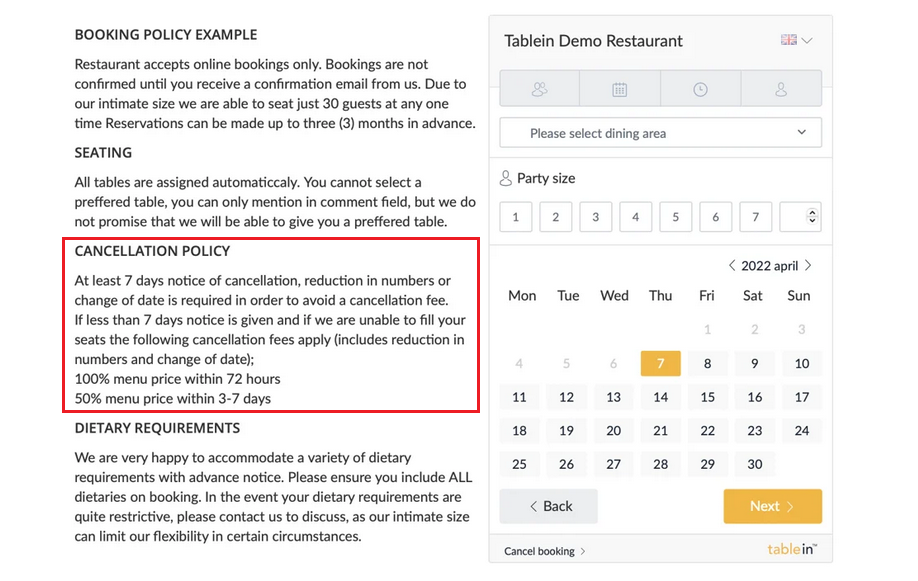The image size is (918, 581).
Task: Click the British flag language icon
Action: coord(787,41)
